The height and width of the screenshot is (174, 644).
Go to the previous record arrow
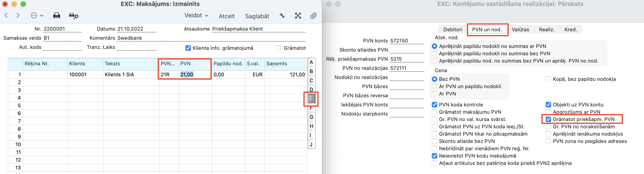[x=6, y=16]
